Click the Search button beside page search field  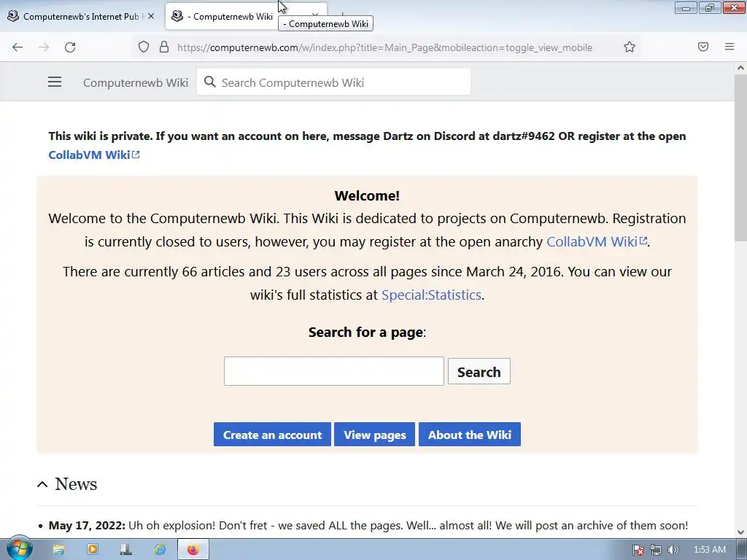click(x=479, y=371)
